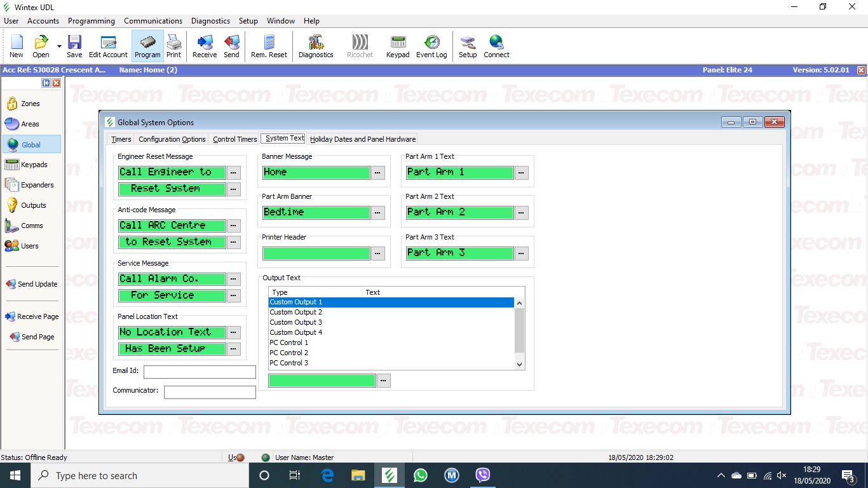The image size is (868, 488).
Task: Open Expanders in the left panel
Action: [37, 185]
